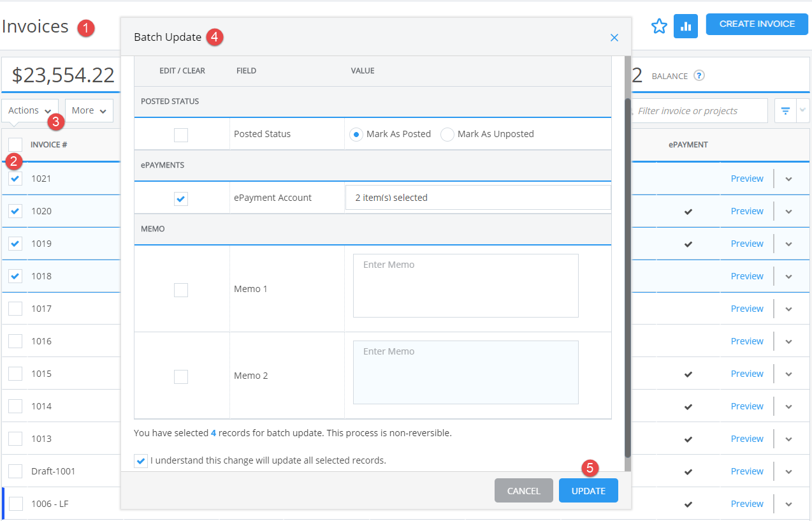The height and width of the screenshot is (521, 812).
Task: Check invoice 1006 - LF checkbox
Action: [15, 504]
